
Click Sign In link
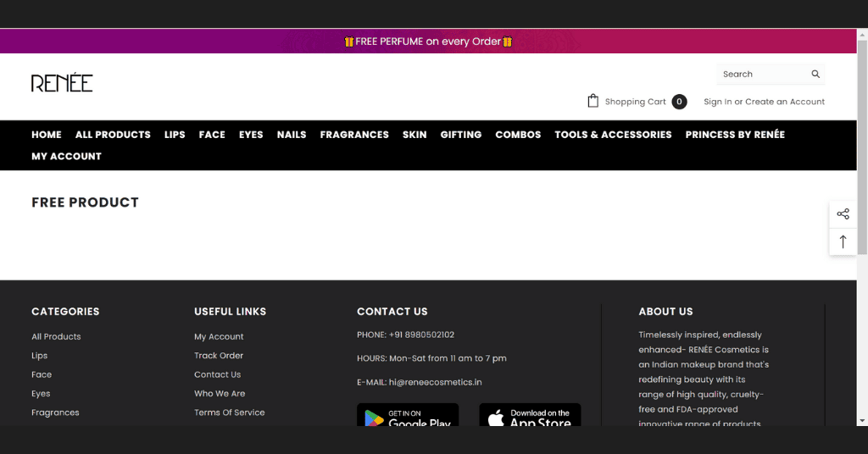pyautogui.click(x=717, y=102)
